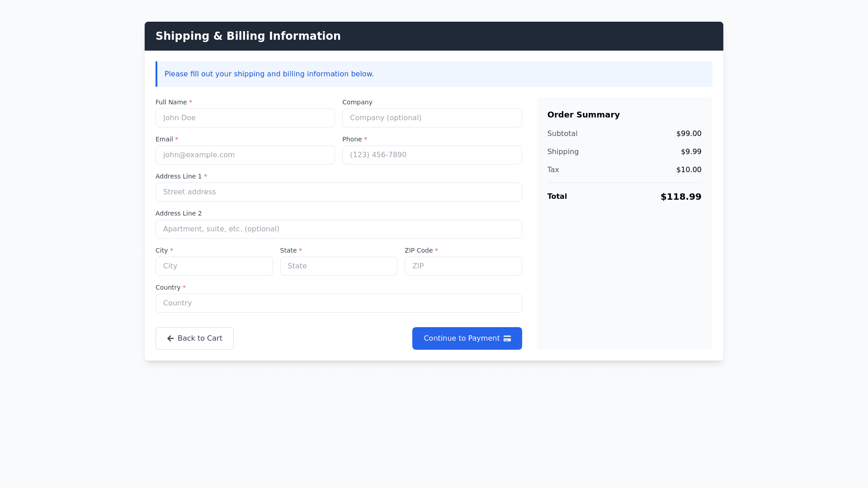This screenshot has height=488, width=868.
Task: Select the City input field
Action: (214, 266)
